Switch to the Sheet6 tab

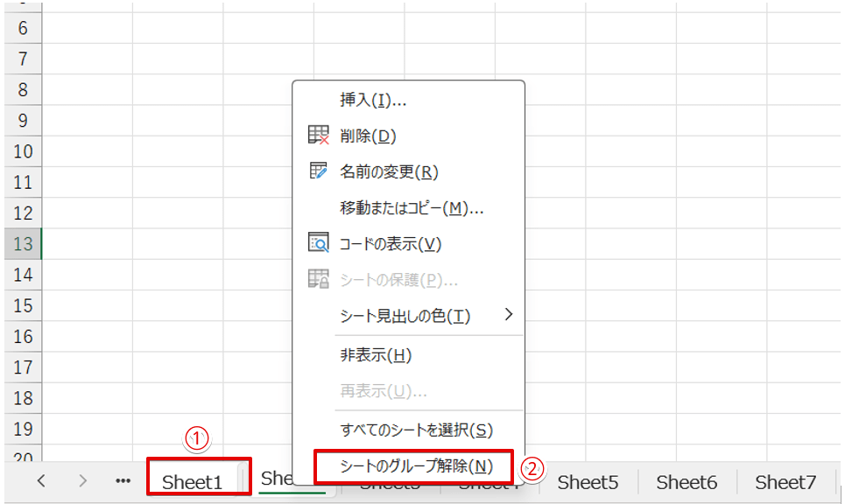[x=687, y=481]
